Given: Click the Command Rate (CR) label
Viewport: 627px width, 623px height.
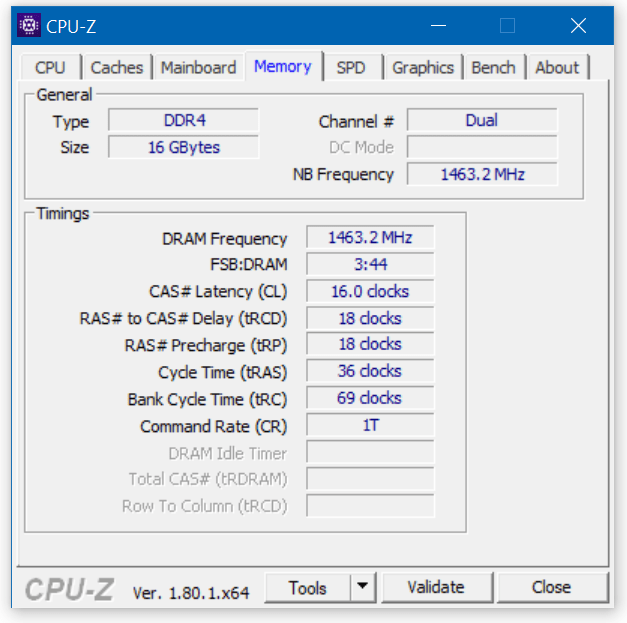Looking at the screenshot, I should (214, 426).
